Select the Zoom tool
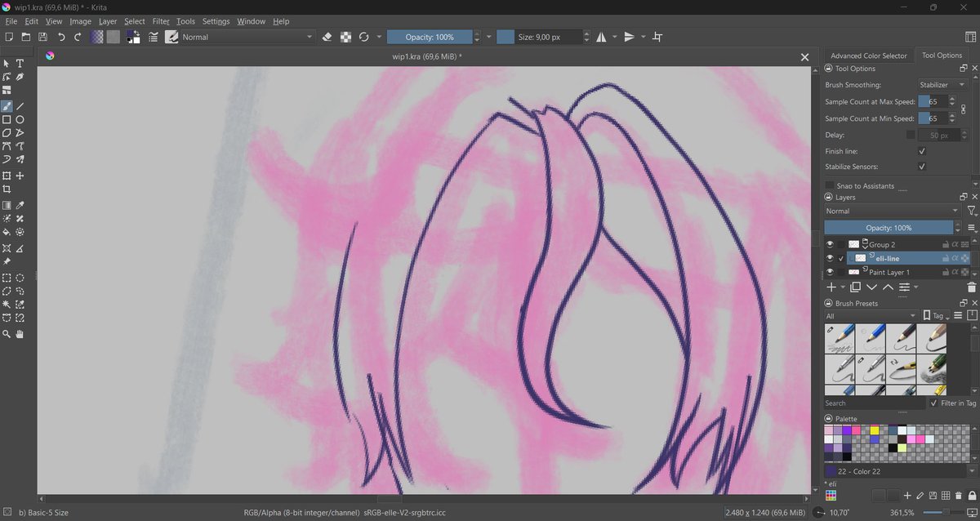The width and height of the screenshot is (980, 521). pos(7,334)
